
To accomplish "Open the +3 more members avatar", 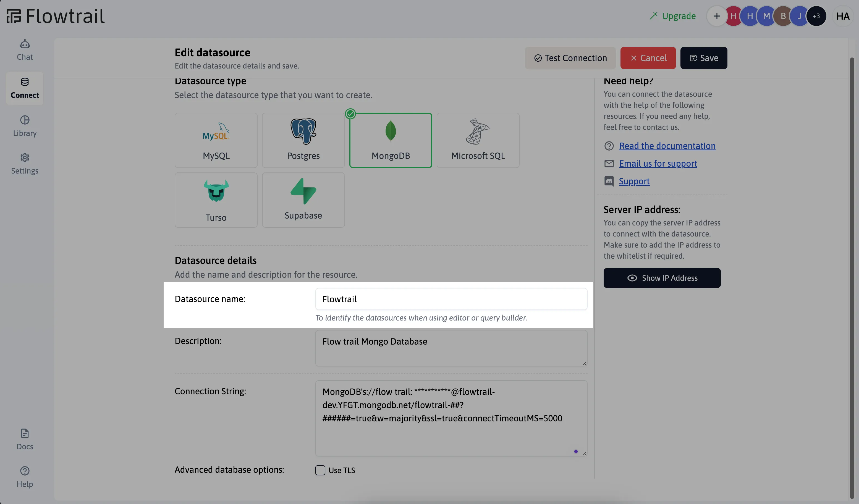I will [x=816, y=16].
